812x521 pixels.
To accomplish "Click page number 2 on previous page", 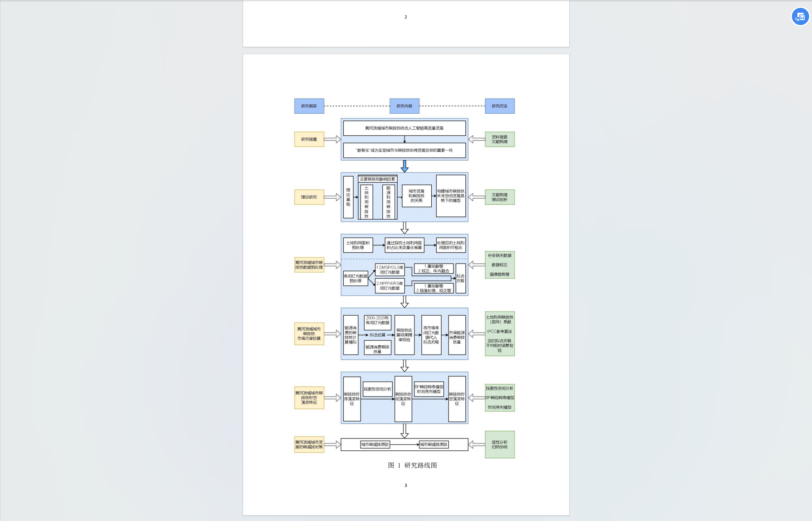I will [x=406, y=17].
